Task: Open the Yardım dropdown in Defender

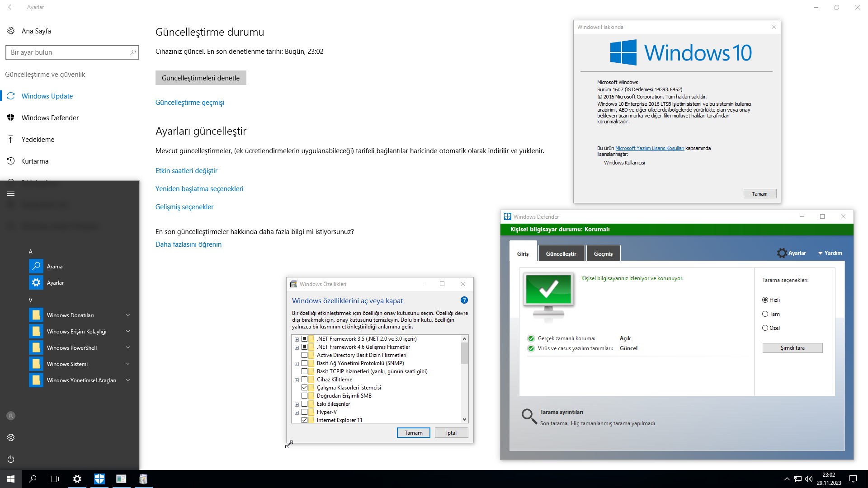Action: pyautogui.click(x=830, y=253)
